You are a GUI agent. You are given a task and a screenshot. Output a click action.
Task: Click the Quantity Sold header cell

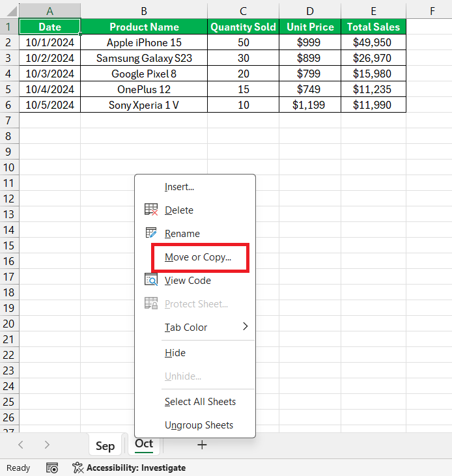[x=243, y=27]
